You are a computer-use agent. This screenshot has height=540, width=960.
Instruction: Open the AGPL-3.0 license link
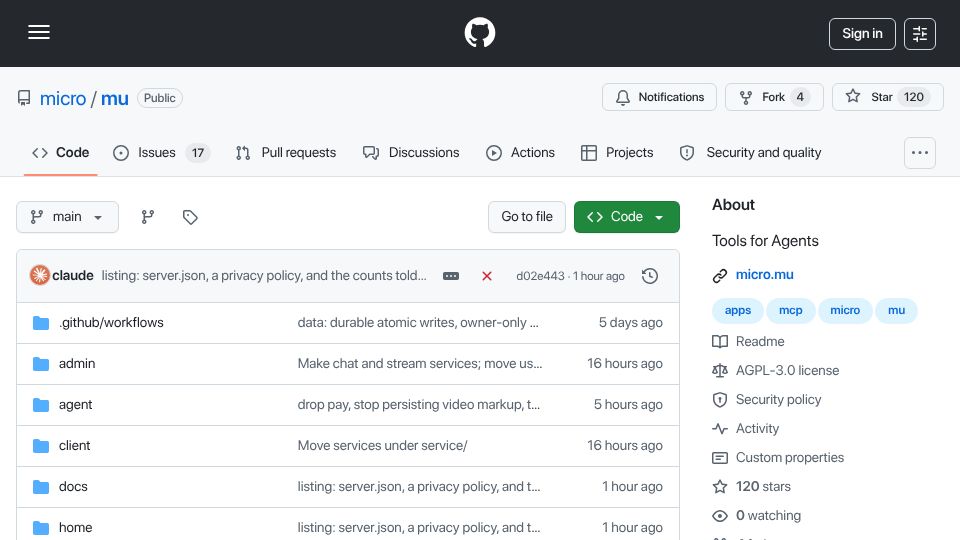[787, 370]
